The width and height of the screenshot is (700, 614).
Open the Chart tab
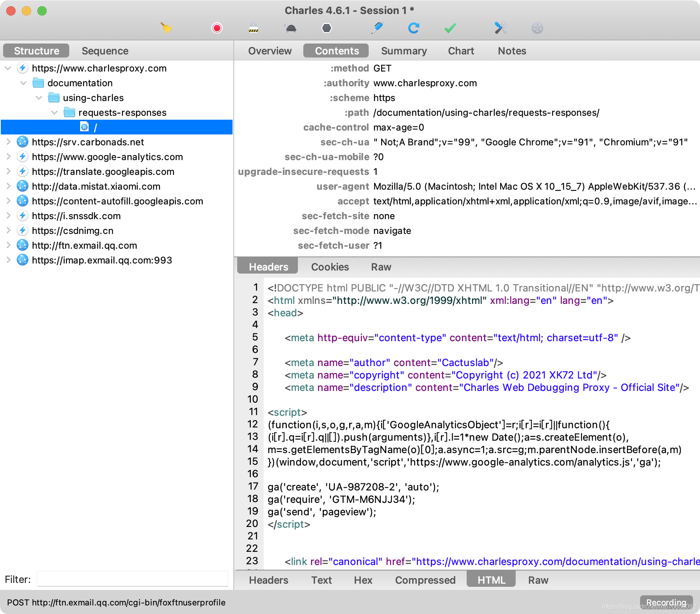pos(461,51)
